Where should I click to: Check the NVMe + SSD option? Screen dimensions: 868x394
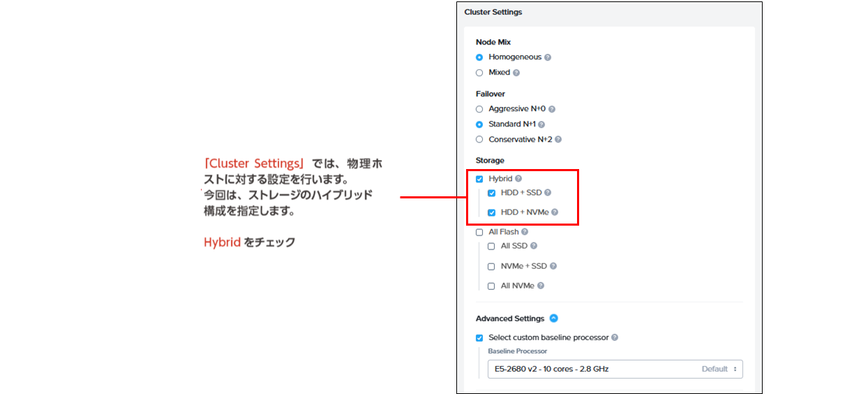click(x=492, y=266)
